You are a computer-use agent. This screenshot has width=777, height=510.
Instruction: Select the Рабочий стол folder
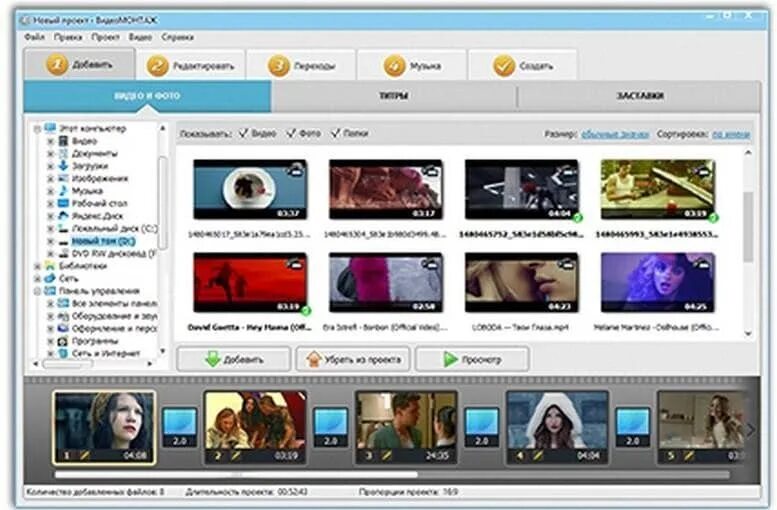99,203
